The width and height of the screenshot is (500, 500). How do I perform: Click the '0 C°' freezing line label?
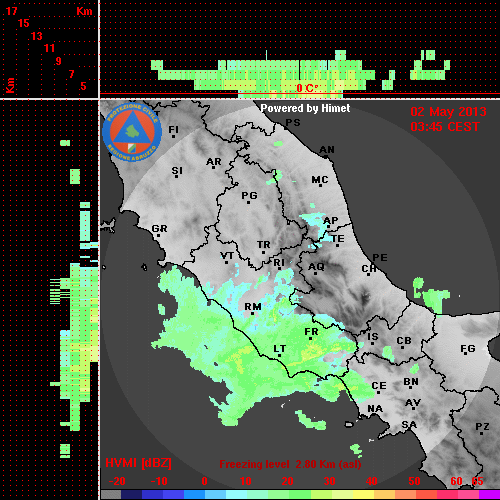point(307,88)
